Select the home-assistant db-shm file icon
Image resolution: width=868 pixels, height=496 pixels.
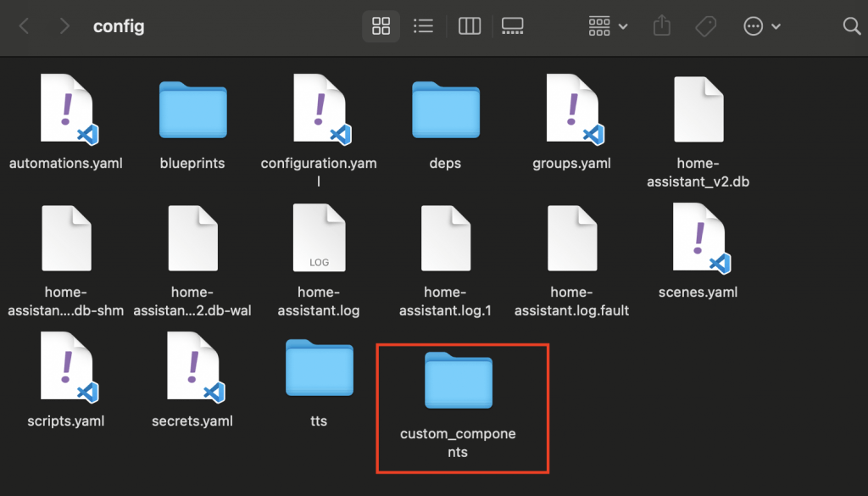[x=66, y=238]
